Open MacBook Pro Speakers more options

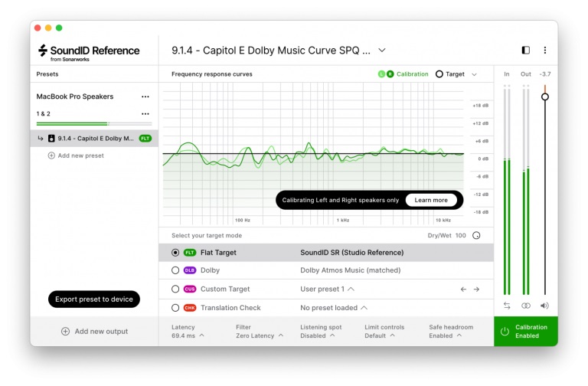pos(145,96)
